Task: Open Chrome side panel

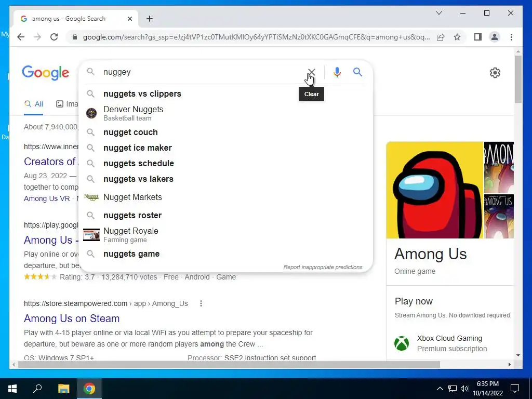Action: pyautogui.click(x=478, y=37)
